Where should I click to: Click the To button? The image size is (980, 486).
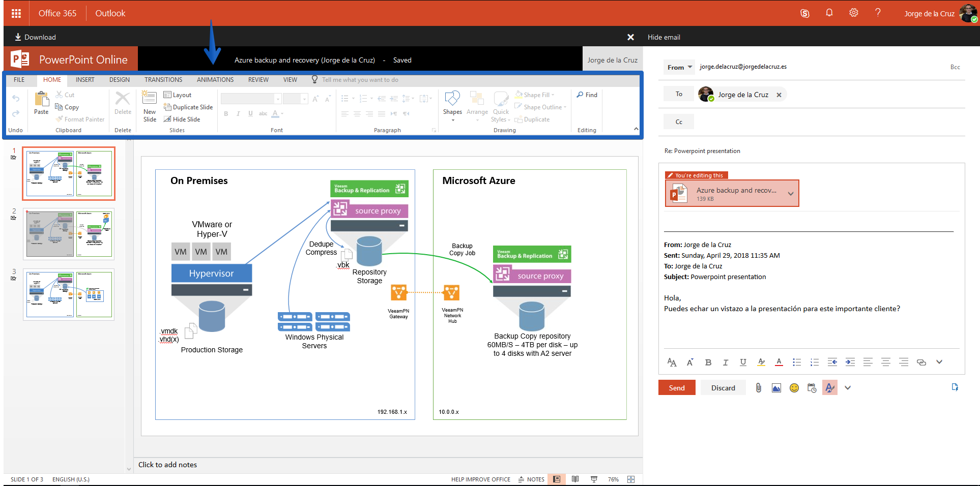tap(679, 94)
